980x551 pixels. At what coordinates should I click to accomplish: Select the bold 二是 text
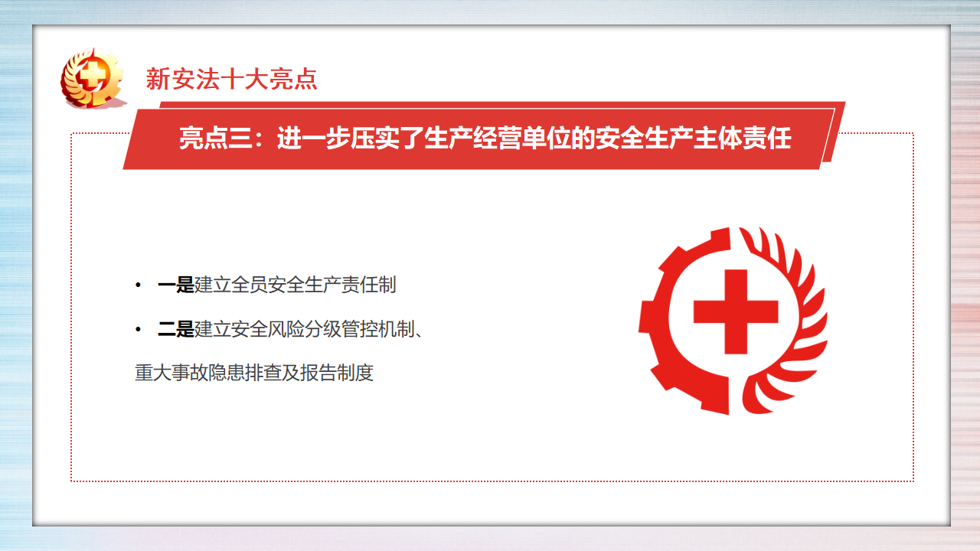[176, 330]
